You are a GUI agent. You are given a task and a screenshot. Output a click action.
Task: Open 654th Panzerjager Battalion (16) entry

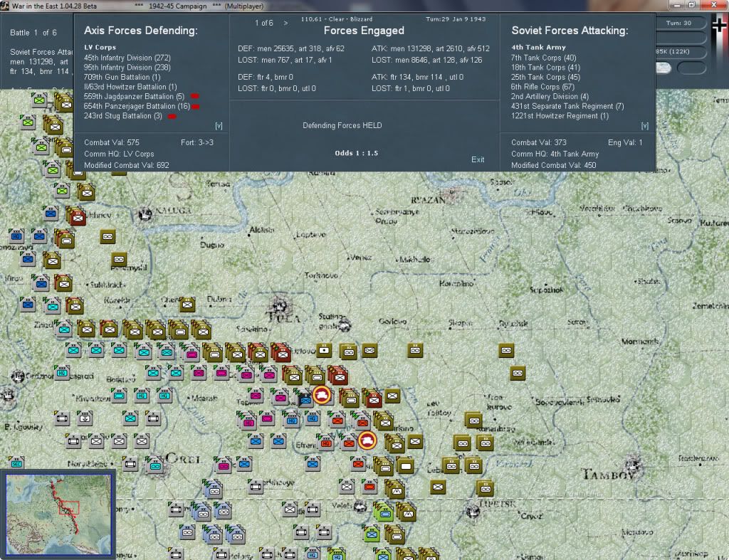pyautogui.click(x=137, y=107)
